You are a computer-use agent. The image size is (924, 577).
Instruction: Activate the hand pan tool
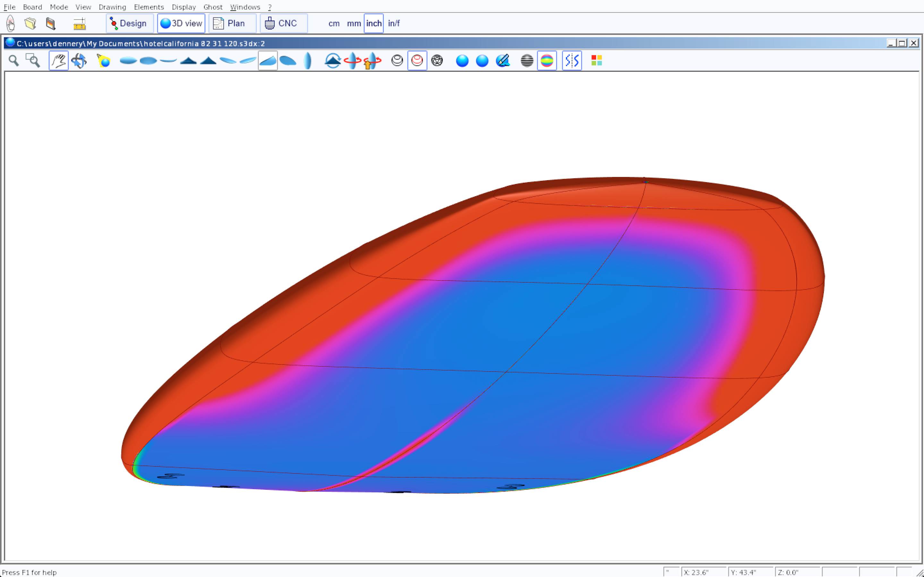pos(58,61)
